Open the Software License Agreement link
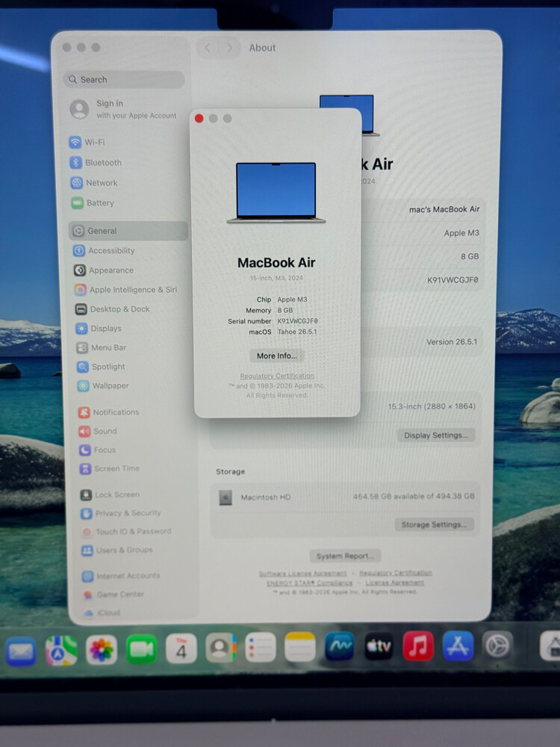 click(x=303, y=574)
